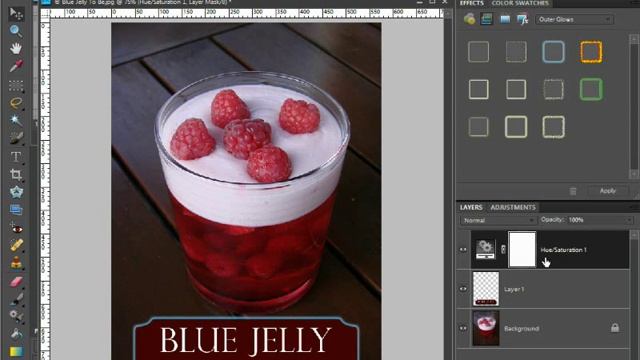This screenshot has width=640, height=360.
Task: Click the Hue/Saturation mask link icon
Action: pos(503,249)
